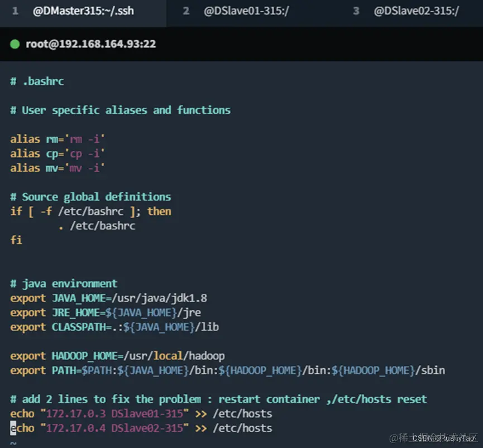Click the 'if [ -f /etc/bashrc ]; then' line
This screenshot has height=448, width=483.
pyautogui.click(x=90, y=211)
